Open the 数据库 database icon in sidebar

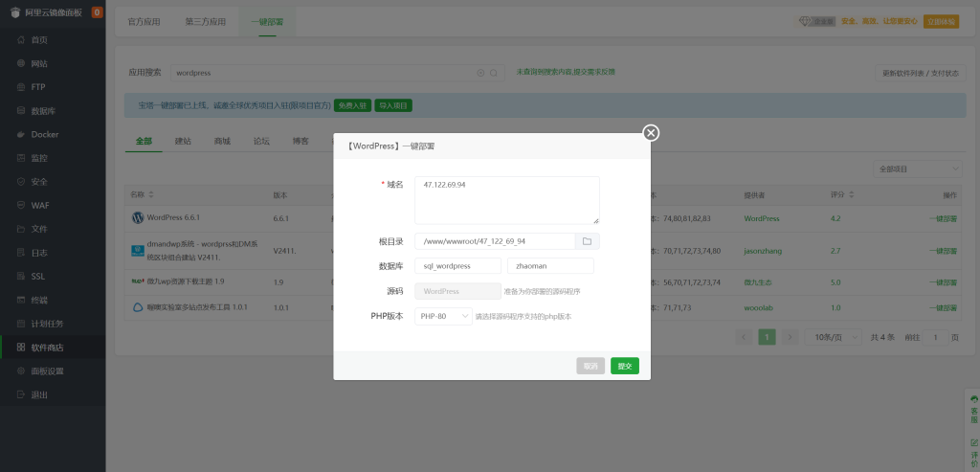21,111
